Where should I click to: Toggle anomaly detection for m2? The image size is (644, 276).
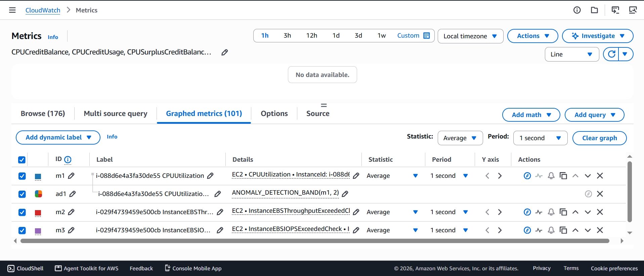coord(539,212)
